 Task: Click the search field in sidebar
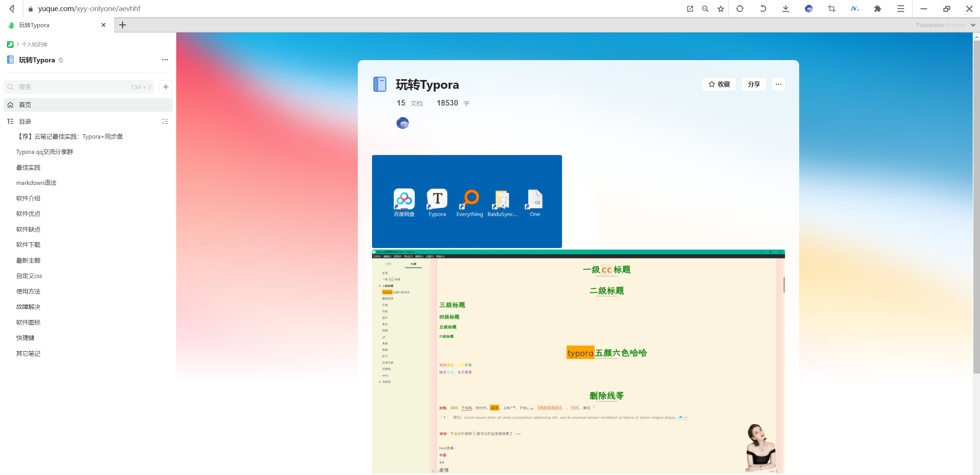79,87
